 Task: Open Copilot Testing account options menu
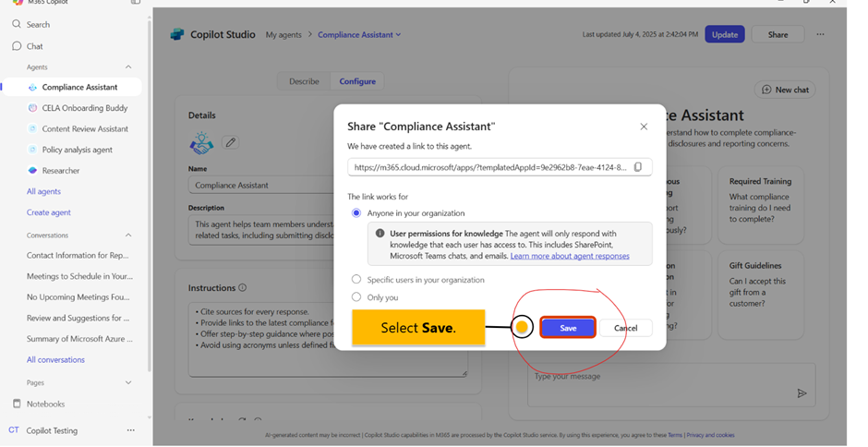coord(130,430)
